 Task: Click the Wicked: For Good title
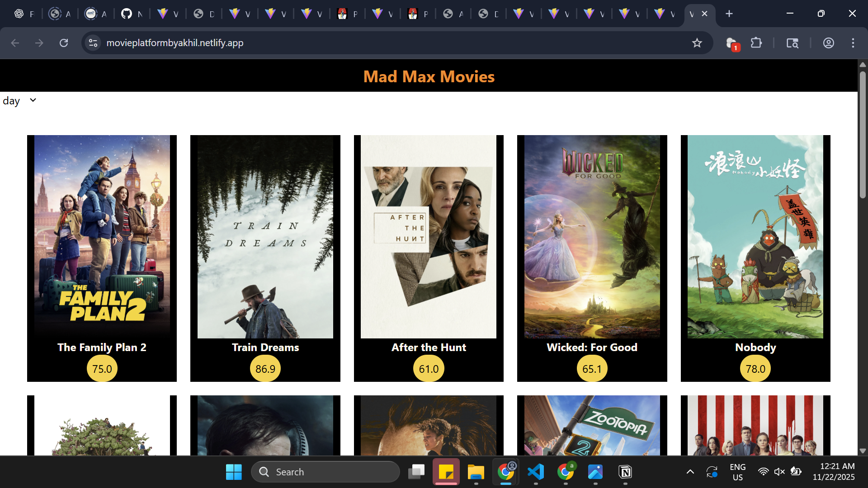click(592, 347)
